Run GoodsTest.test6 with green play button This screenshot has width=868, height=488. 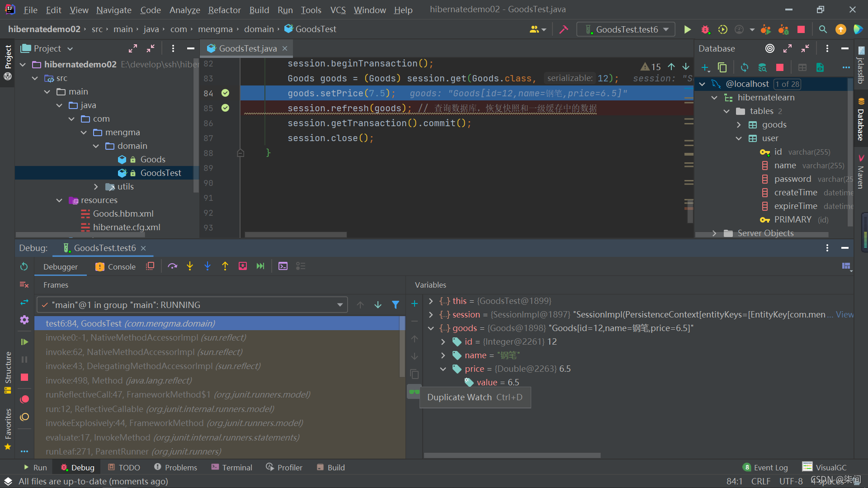click(x=687, y=29)
